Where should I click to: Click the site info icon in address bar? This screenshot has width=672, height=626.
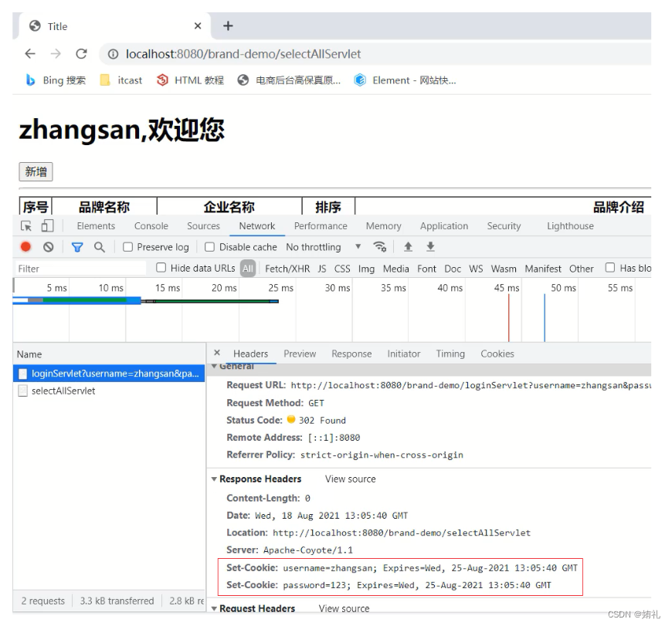[113, 54]
